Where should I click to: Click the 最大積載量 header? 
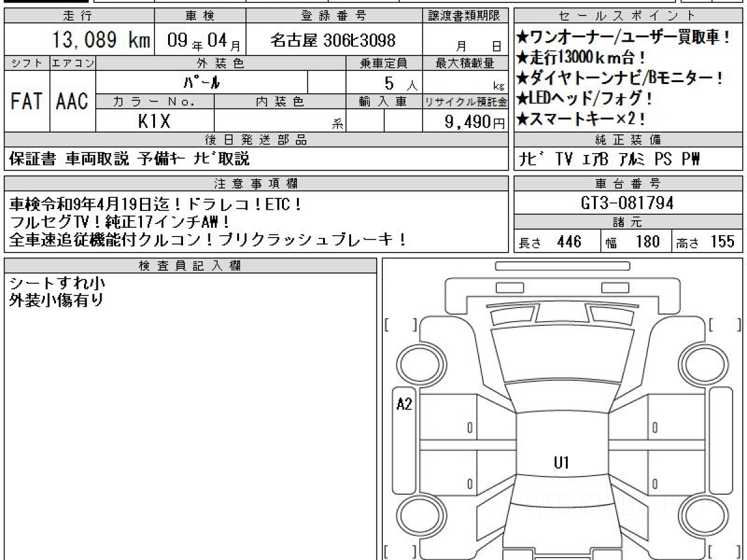464,63
